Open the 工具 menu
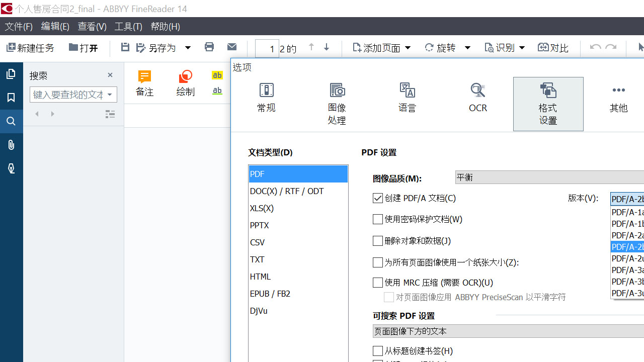This screenshot has height=362, width=644. (x=128, y=26)
